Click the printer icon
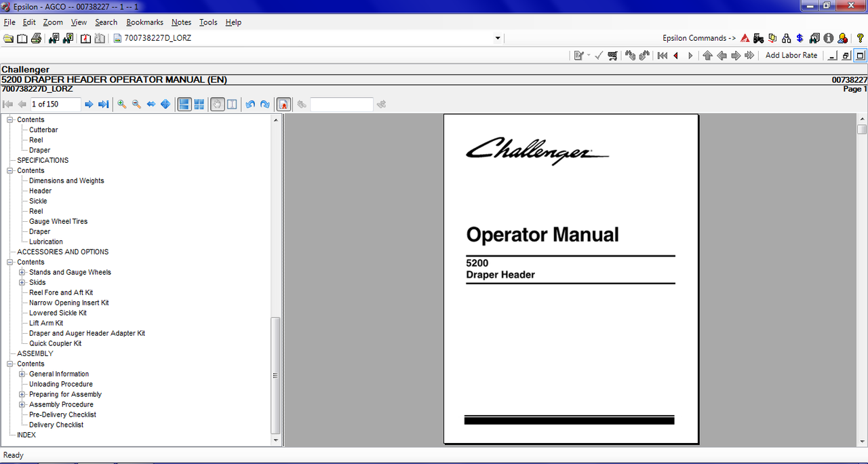 pos(36,38)
